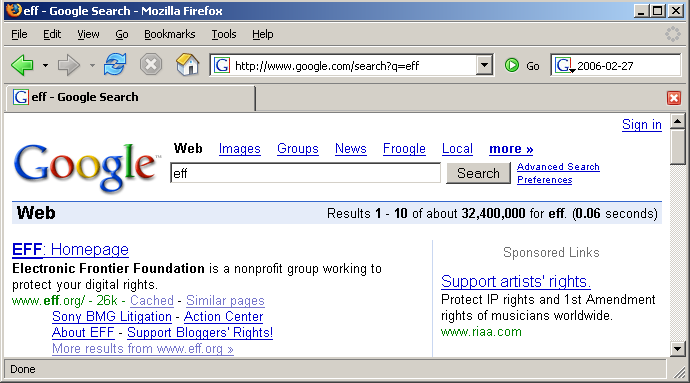Click the site favicon in address bar
This screenshot has width=690, height=383.
click(x=222, y=66)
